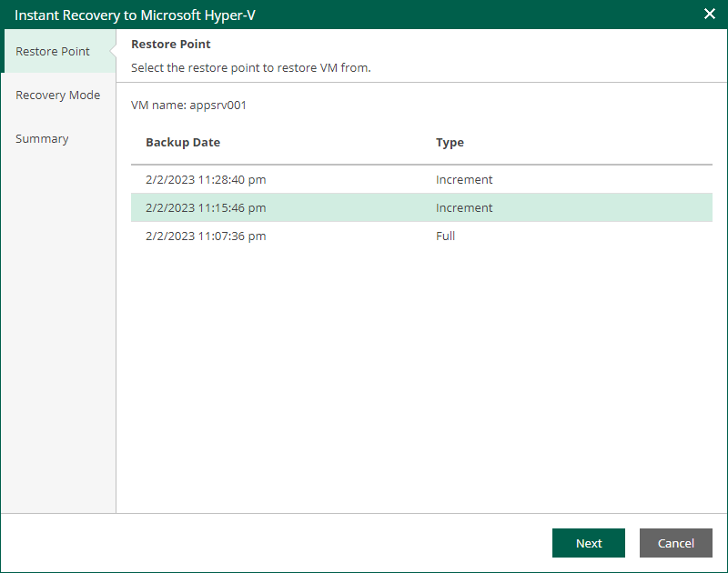Close the Instant Recovery dialog
728x573 pixels.
[x=709, y=14]
